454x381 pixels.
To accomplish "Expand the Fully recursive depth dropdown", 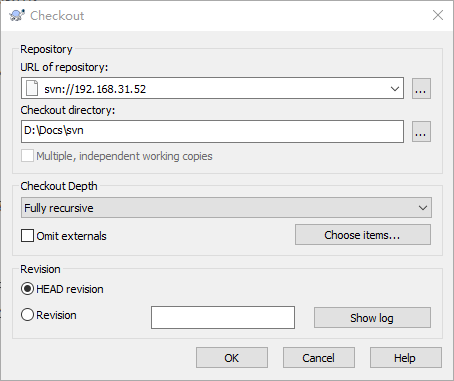I will tap(226, 208).
